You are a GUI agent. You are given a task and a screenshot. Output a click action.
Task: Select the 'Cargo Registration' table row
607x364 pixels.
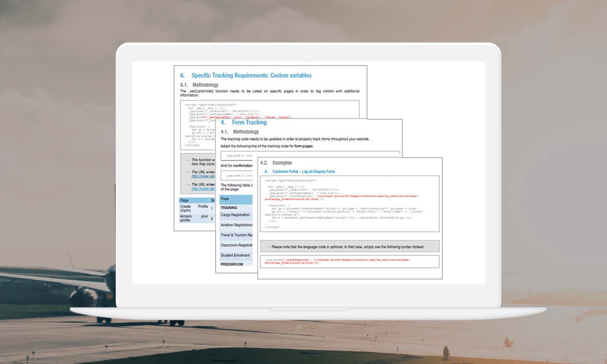tap(235, 215)
